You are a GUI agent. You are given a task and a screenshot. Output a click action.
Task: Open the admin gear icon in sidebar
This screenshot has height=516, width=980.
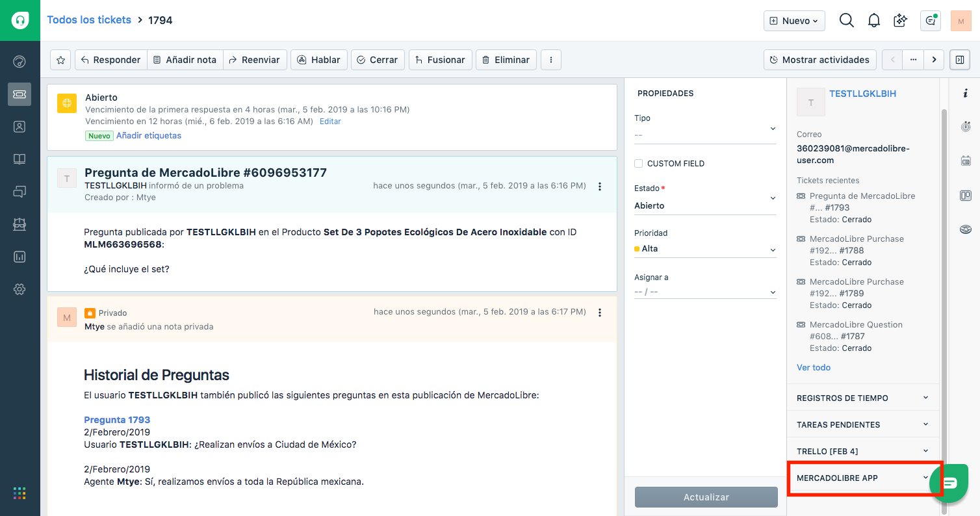click(19, 289)
